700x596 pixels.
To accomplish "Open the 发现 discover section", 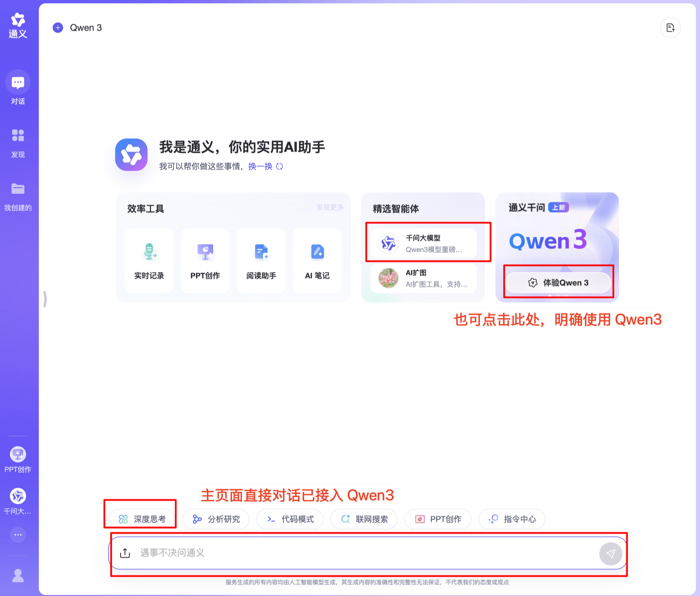I will (x=18, y=143).
